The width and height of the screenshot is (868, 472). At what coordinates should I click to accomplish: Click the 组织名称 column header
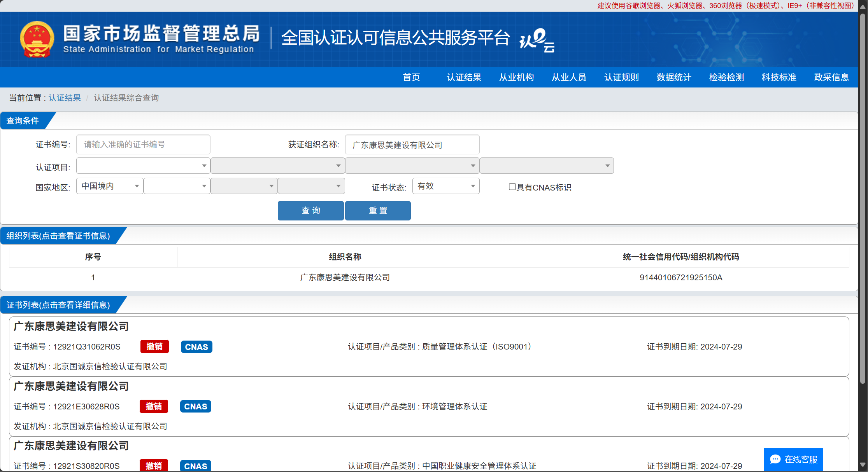point(345,257)
